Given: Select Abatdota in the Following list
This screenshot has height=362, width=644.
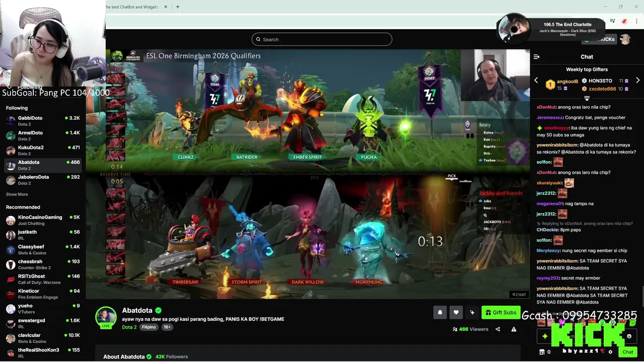Looking at the screenshot, I should [x=43, y=165].
